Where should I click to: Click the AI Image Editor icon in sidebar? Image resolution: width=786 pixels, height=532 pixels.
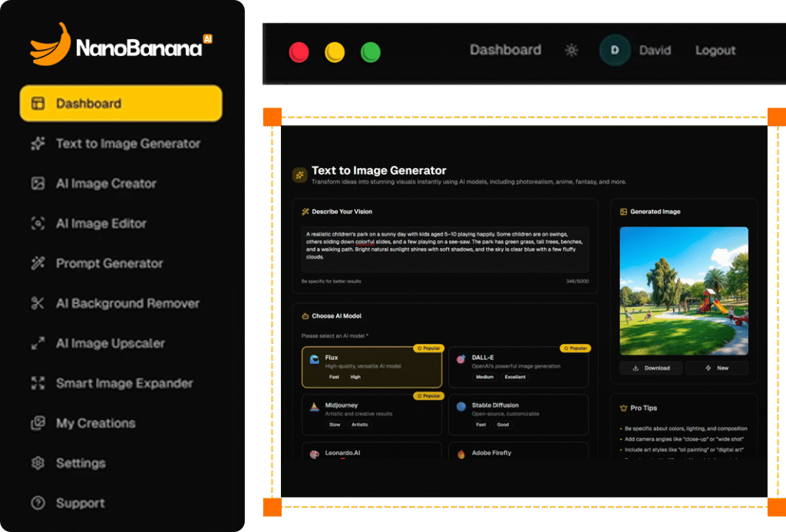pyautogui.click(x=38, y=223)
